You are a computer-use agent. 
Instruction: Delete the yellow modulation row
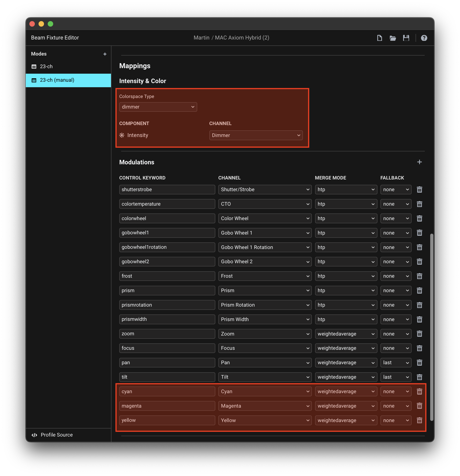[x=419, y=420]
